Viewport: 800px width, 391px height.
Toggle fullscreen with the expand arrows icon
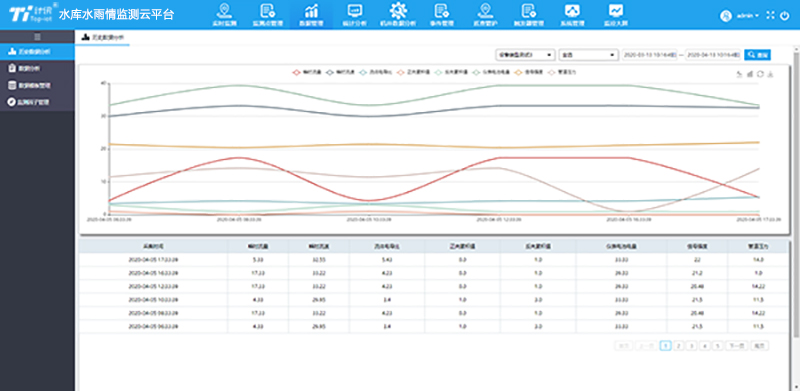[x=770, y=16]
